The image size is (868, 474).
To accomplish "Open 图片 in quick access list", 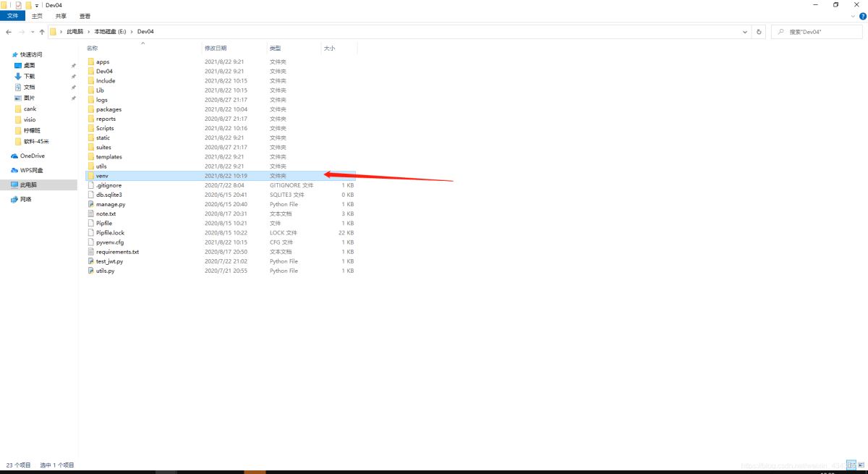I will [30, 98].
